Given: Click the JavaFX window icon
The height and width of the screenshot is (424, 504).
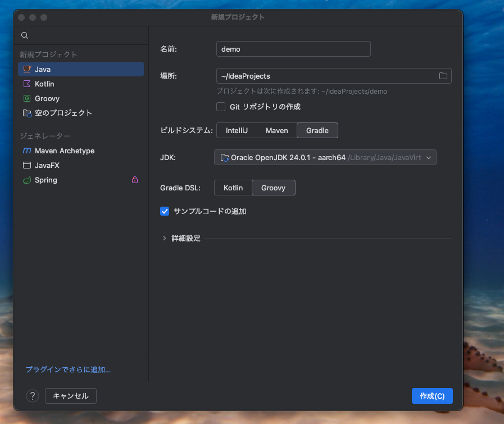Looking at the screenshot, I should pos(27,165).
